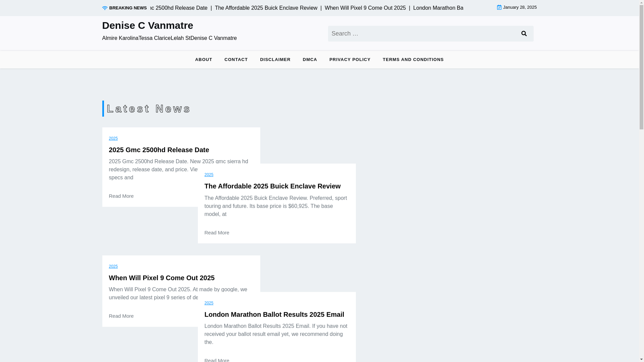Click the January 28, 2025 date text
Screen dimensions: 644x362
[520, 7]
